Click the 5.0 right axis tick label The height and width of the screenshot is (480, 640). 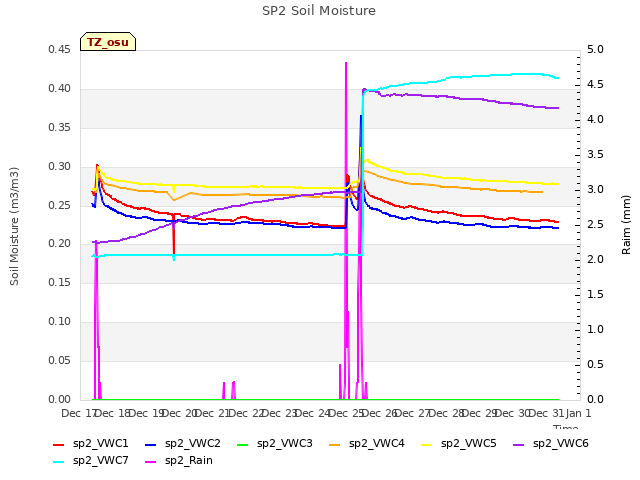[595, 49]
